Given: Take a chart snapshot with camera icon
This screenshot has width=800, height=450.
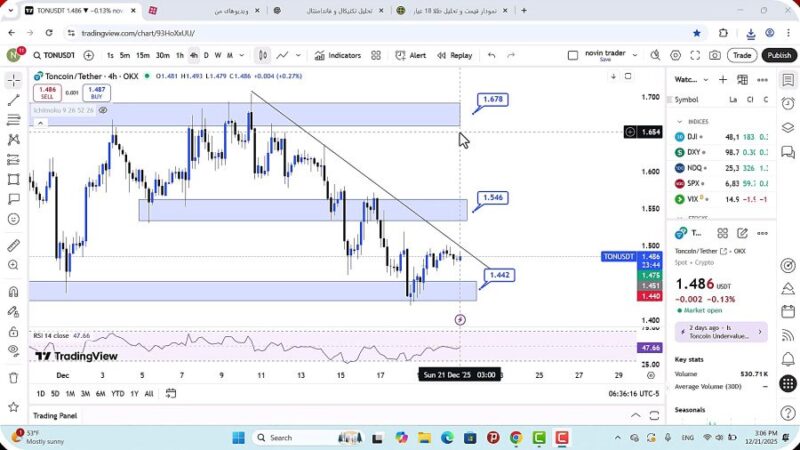Looking at the screenshot, I should [x=715, y=55].
